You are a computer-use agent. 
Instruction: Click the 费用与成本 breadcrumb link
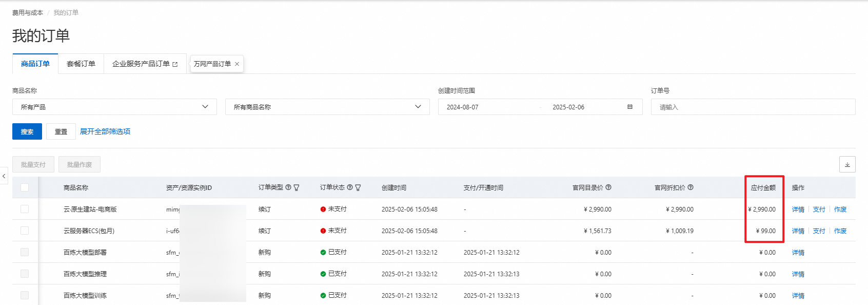click(x=28, y=13)
